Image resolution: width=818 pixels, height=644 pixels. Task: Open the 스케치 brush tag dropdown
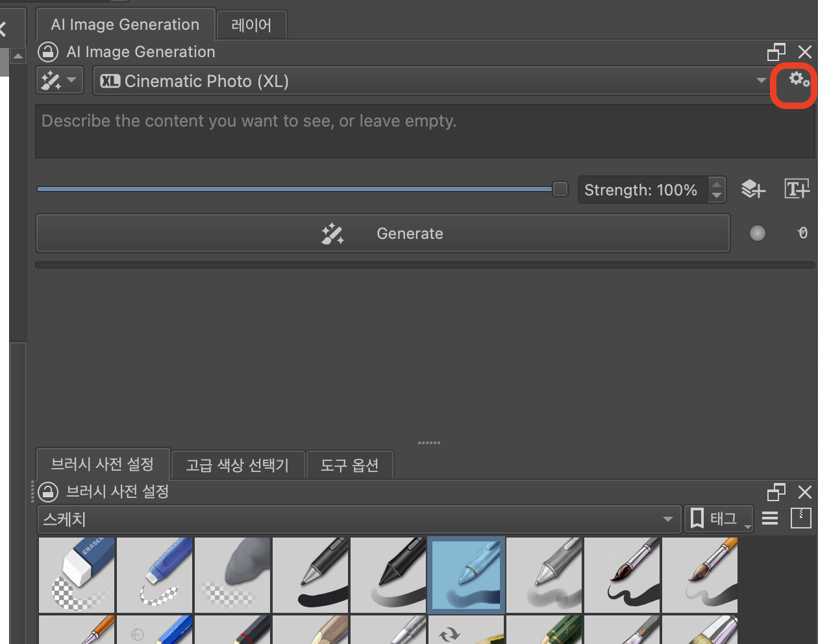359,519
